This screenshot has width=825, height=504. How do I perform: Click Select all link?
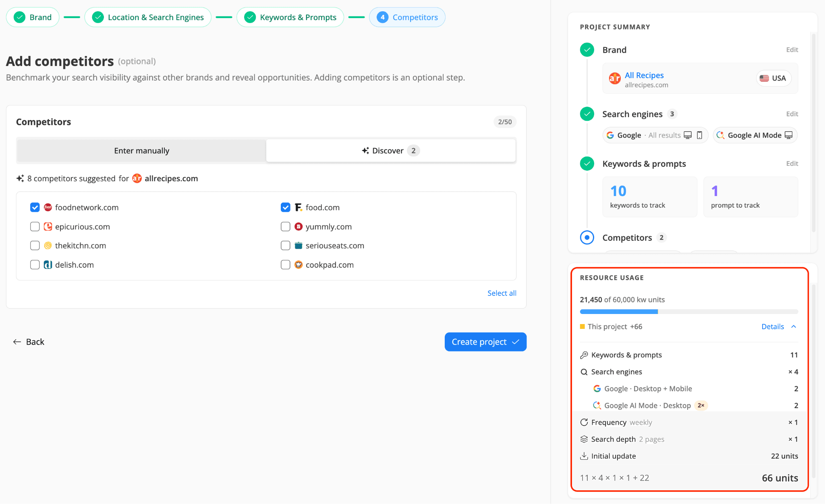[502, 293]
